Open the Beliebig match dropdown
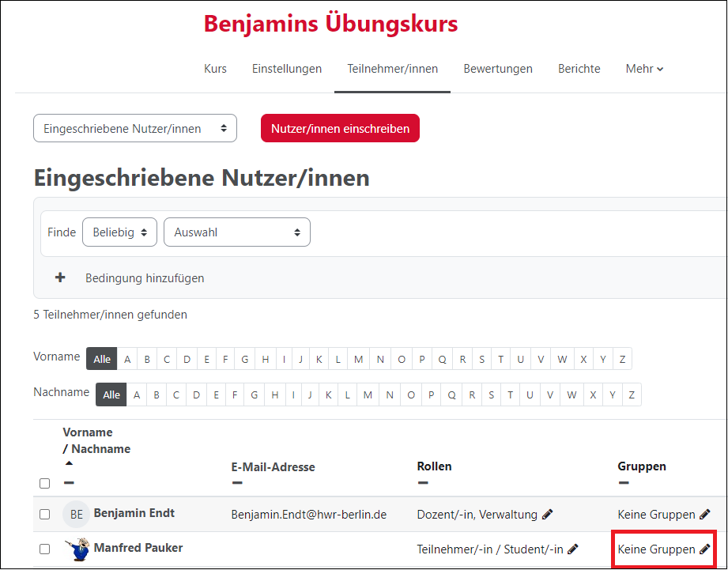 click(119, 232)
